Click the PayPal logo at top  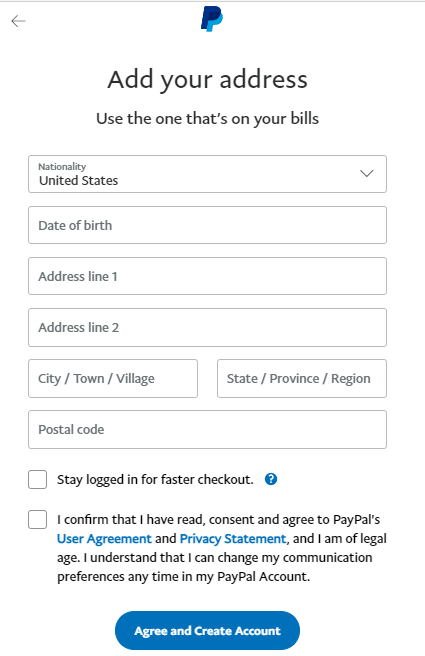(x=212, y=19)
